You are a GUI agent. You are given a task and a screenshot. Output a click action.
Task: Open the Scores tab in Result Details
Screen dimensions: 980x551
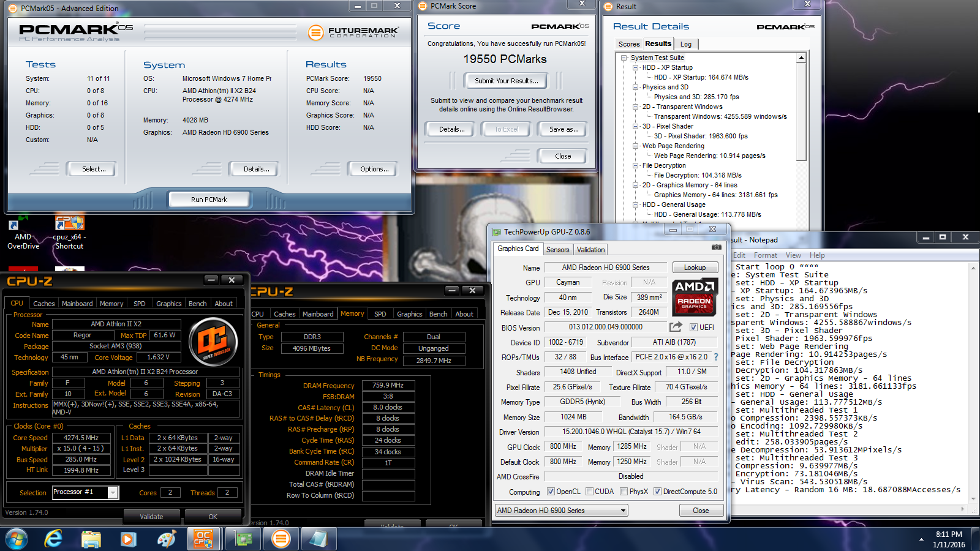[629, 44]
